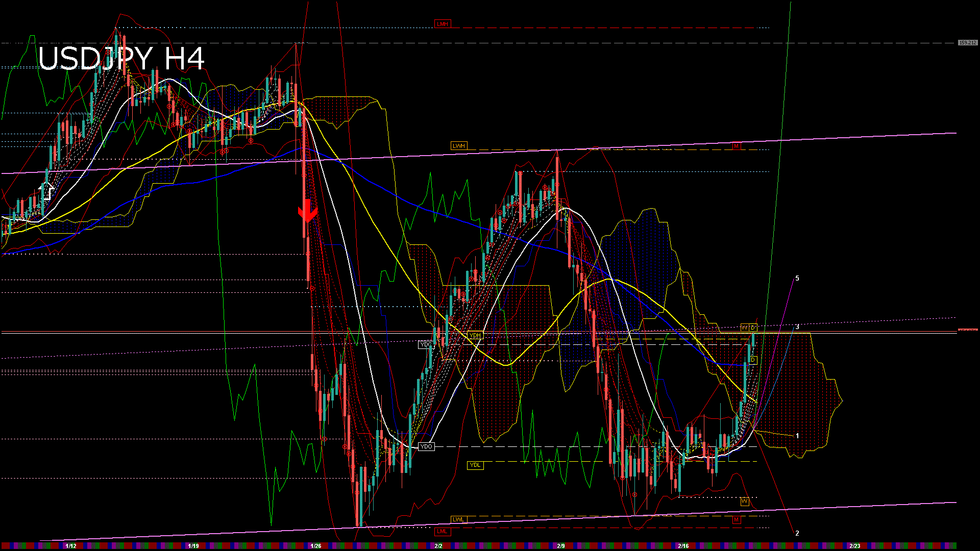Viewport: 980px width, 551px height.
Task: Click projection endpoint number 2
Action: tap(797, 533)
